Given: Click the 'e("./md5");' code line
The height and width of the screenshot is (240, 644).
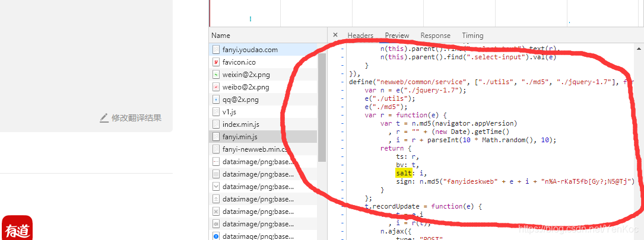Looking at the screenshot, I should pyautogui.click(x=386, y=107).
